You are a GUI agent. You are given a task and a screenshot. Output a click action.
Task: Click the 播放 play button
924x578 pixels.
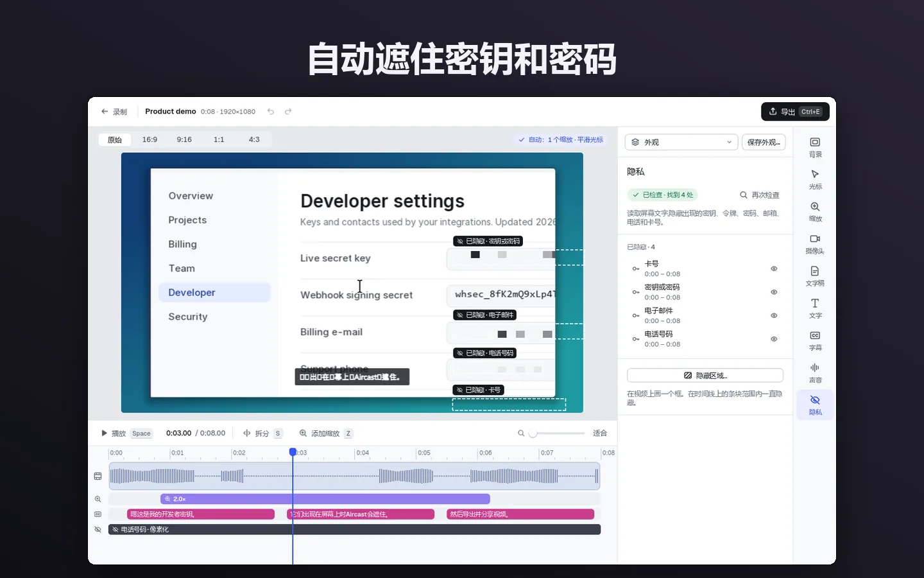(x=126, y=433)
